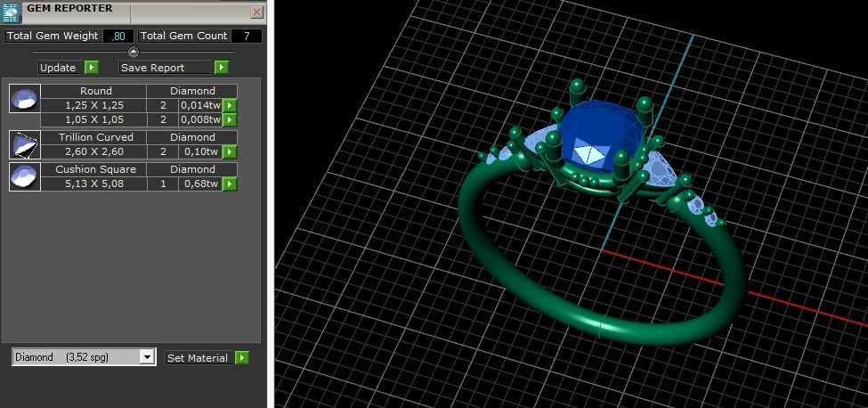Click green arrow for 0,014tw row
The width and height of the screenshot is (868, 408).
pos(229,105)
